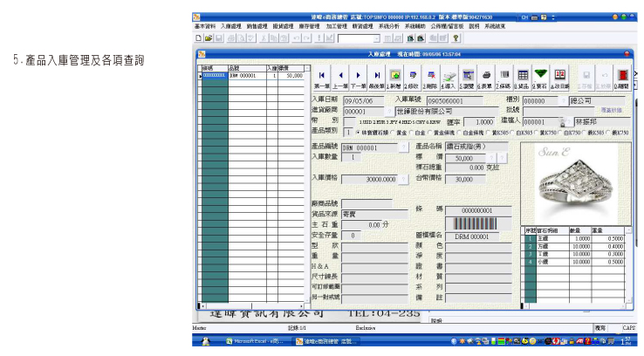Choose the 白金 radio option

coord(415,132)
